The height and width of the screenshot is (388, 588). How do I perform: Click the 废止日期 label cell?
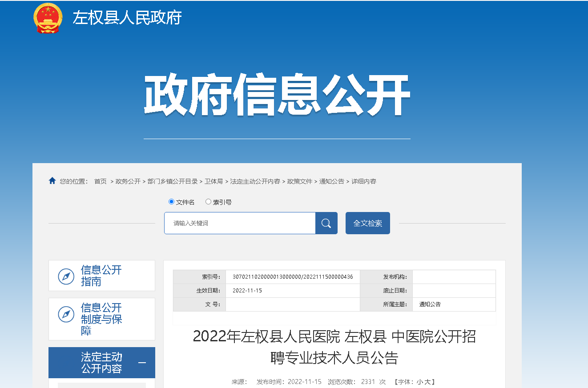point(386,291)
